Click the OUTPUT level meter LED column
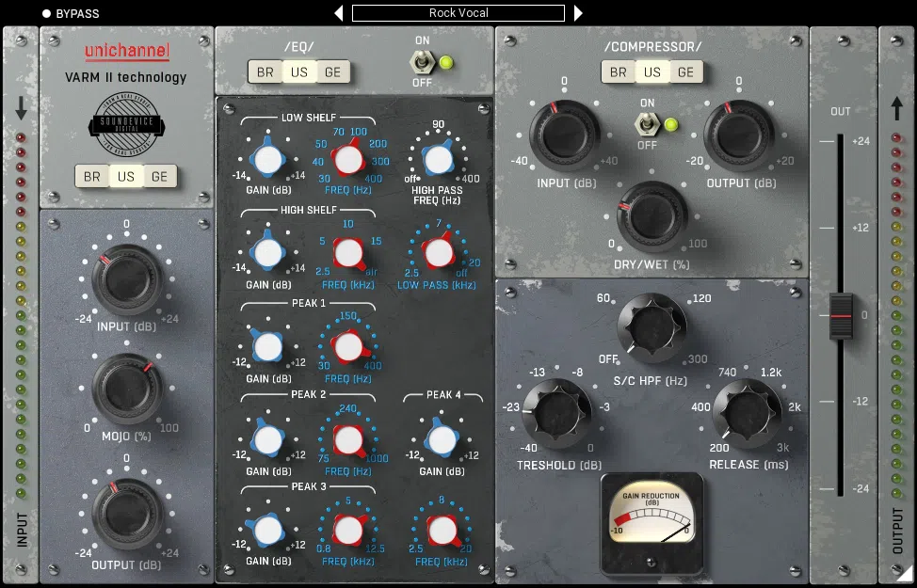Screen dimensions: 917x588 (896, 315)
